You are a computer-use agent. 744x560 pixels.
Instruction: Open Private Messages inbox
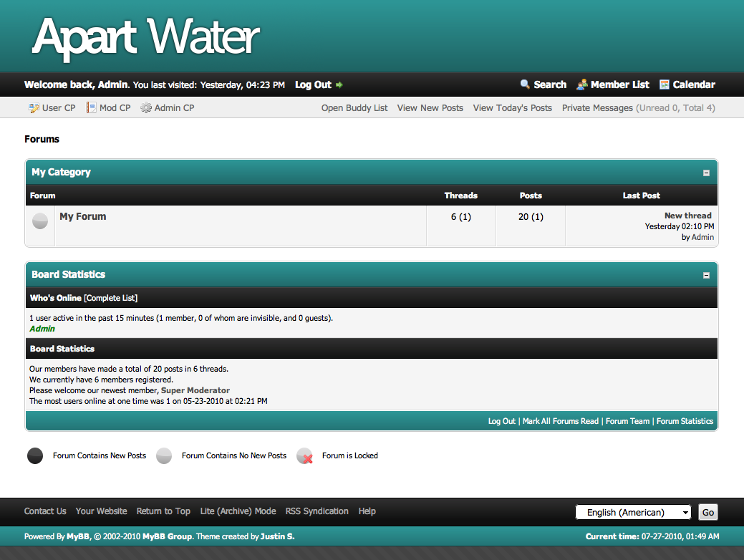point(597,107)
